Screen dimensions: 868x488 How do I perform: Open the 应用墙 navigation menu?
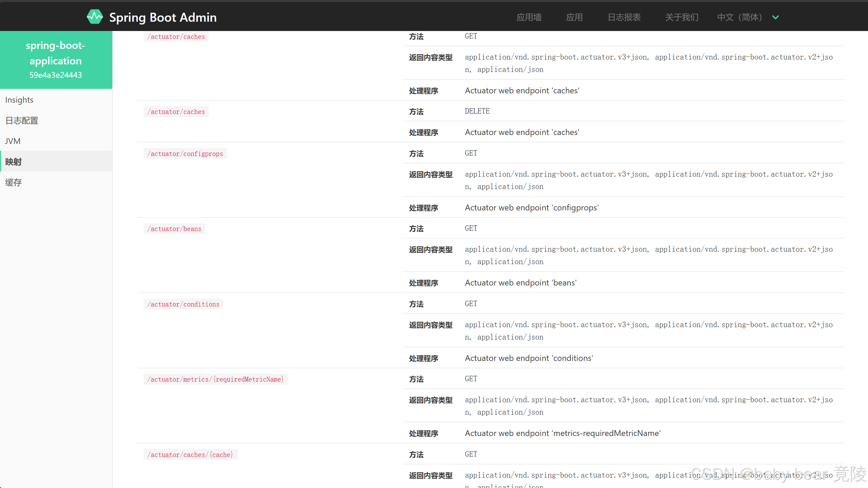pyautogui.click(x=529, y=17)
